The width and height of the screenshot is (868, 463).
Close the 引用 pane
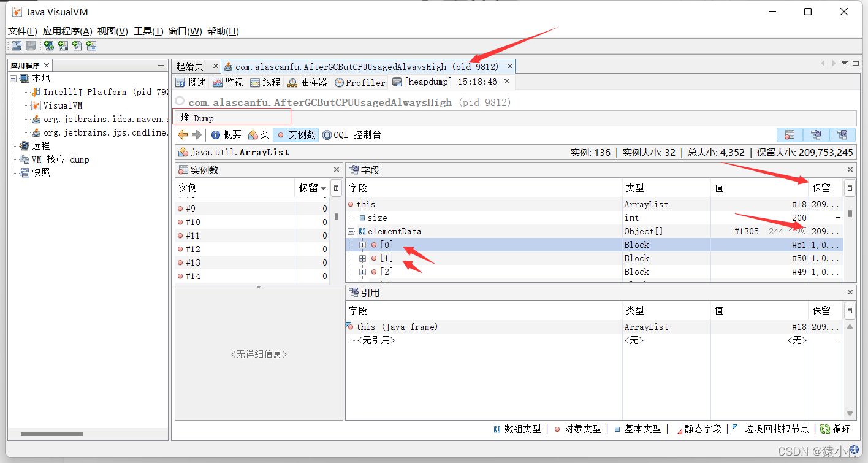[x=850, y=293]
